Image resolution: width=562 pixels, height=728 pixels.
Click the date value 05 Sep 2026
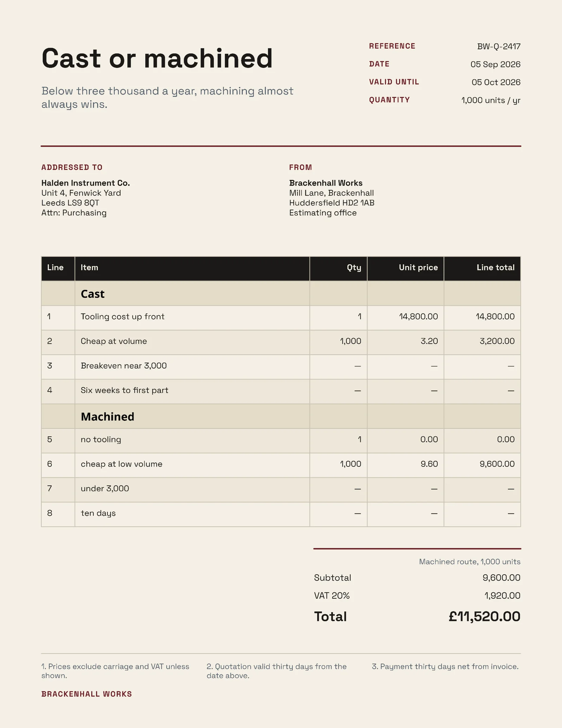click(x=495, y=64)
